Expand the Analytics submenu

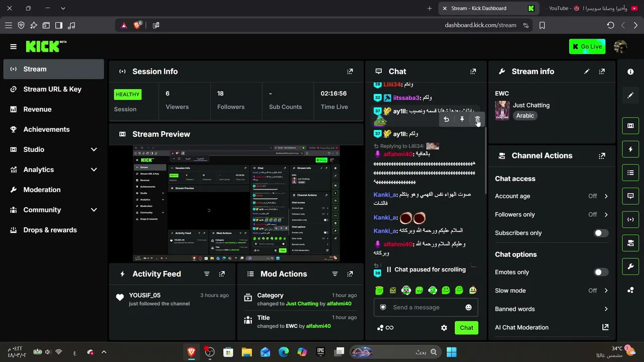click(94, 169)
